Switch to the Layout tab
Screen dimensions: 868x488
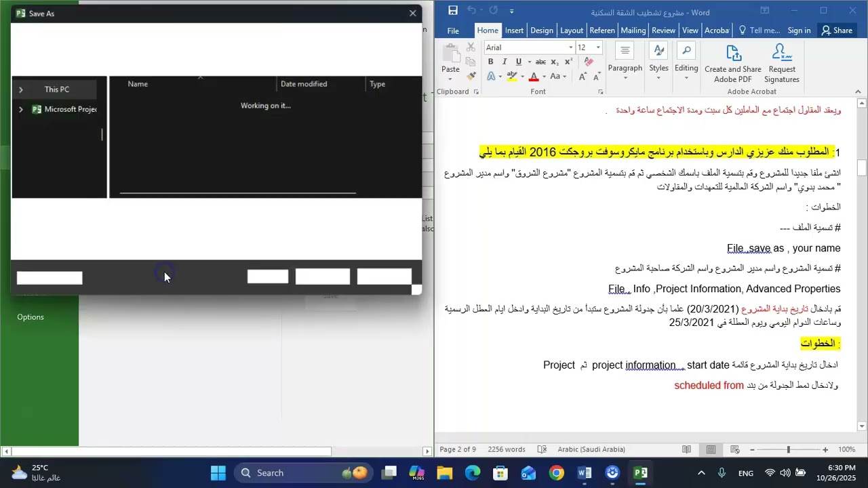tap(572, 30)
